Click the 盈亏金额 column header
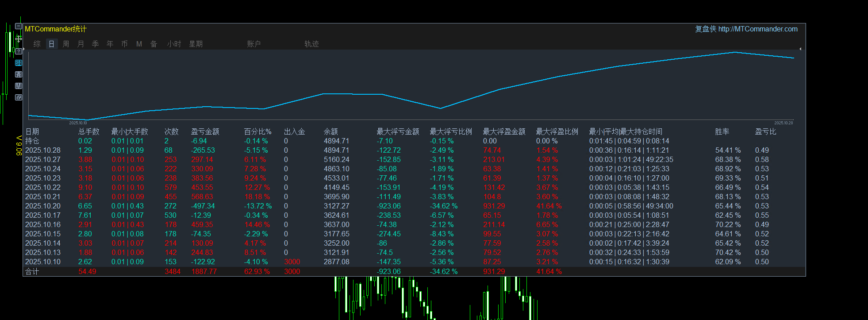The image size is (868, 320). (205, 131)
